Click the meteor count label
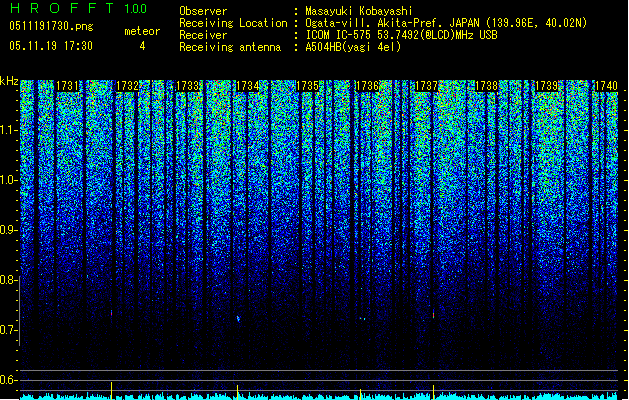 coord(142,31)
